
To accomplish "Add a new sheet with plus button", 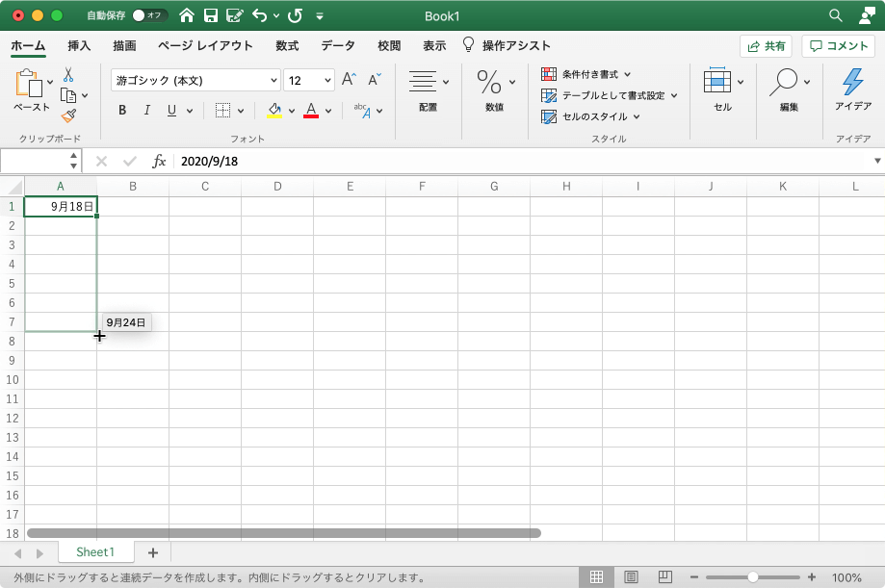I will pos(153,552).
